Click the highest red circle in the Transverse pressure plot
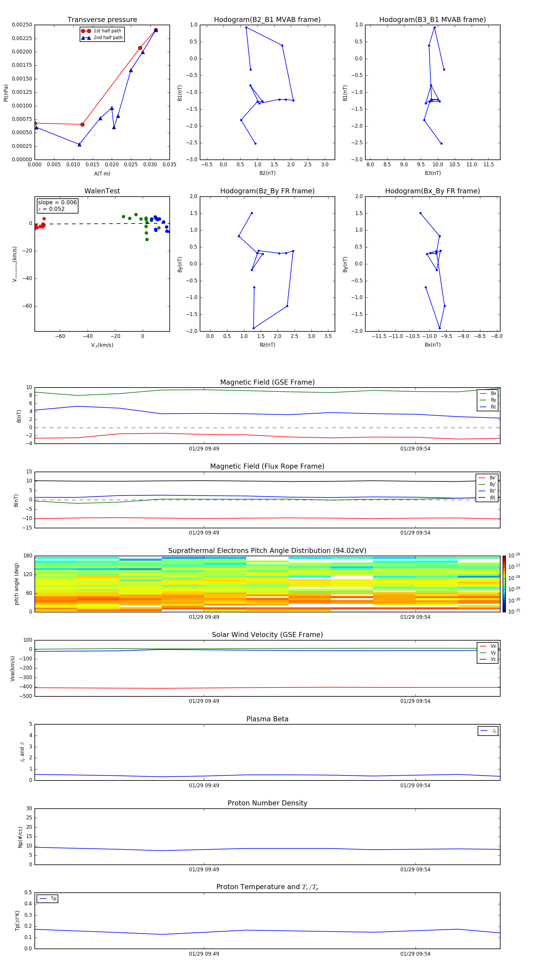Viewport: 535px width, 980px height. [x=156, y=30]
